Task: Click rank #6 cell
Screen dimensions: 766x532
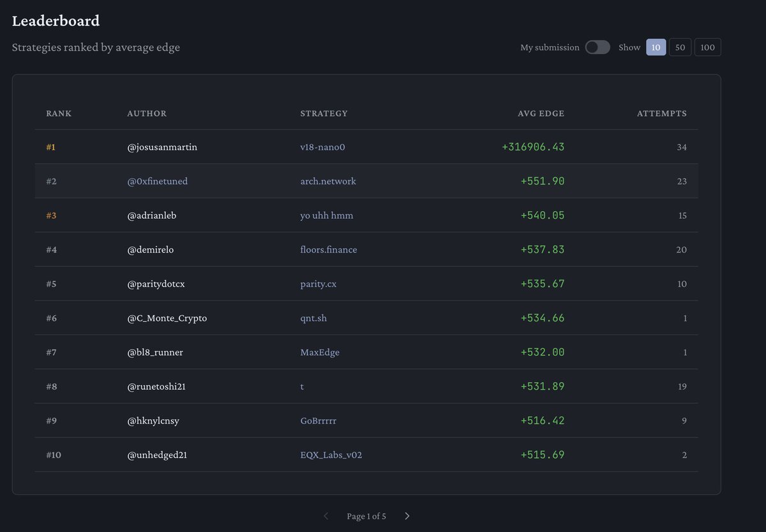Action: 52,318
